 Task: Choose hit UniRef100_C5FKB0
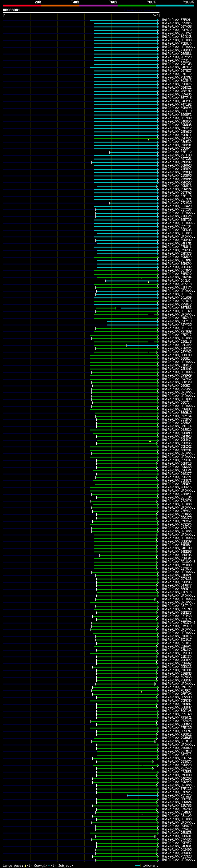coord(177,775)
